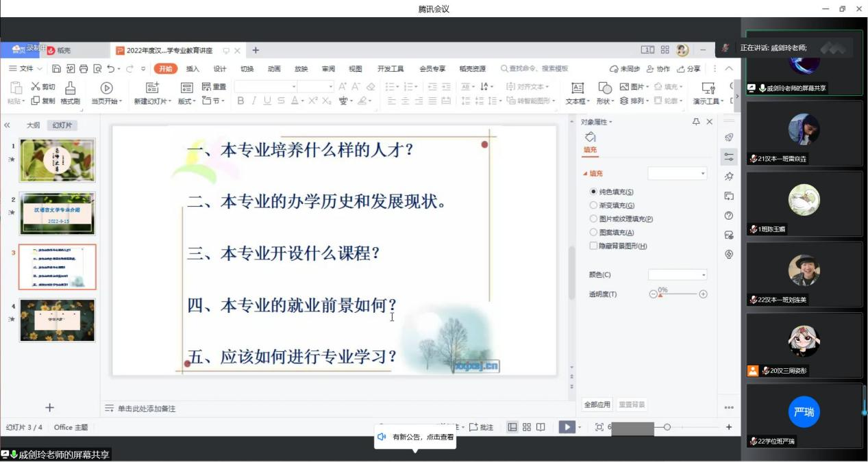Click the Save icon in quick access toolbar

(x=57, y=68)
